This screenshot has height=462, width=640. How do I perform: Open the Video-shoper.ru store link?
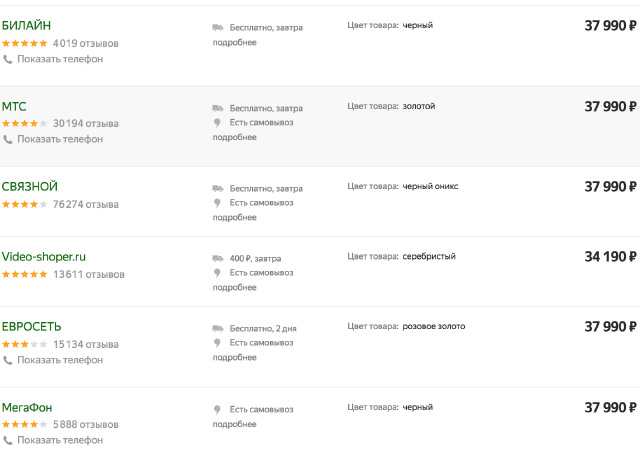tap(44, 257)
